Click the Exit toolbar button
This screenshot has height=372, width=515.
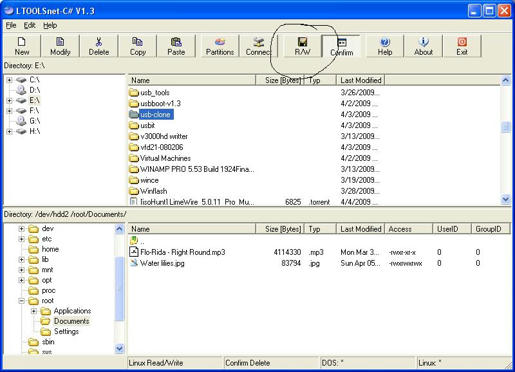coord(462,46)
